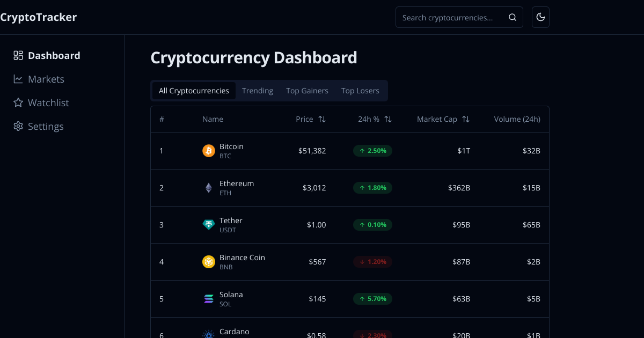Image resolution: width=644 pixels, height=338 pixels.
Task: Select the Top Losers tab
Action: click(360, 91)
